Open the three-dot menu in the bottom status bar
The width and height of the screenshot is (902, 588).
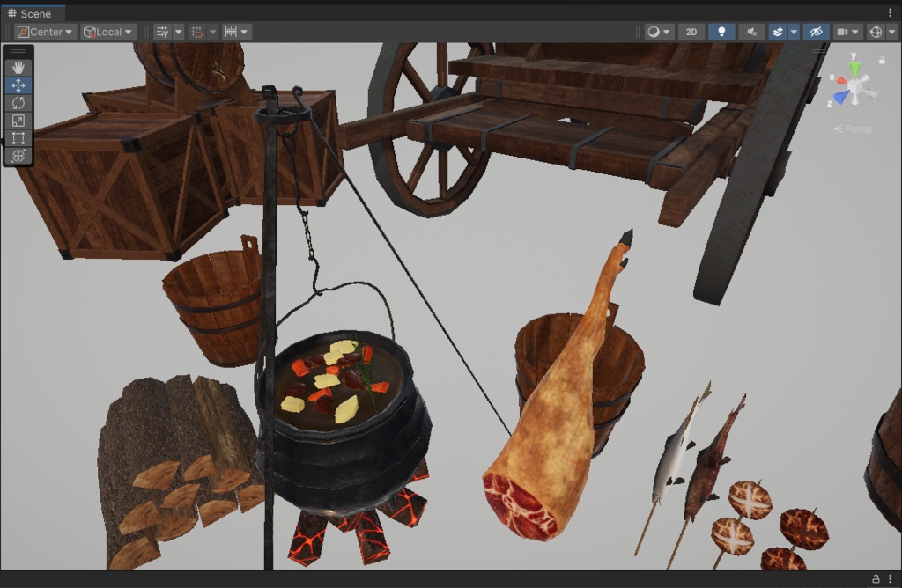[x=890, y=579]
